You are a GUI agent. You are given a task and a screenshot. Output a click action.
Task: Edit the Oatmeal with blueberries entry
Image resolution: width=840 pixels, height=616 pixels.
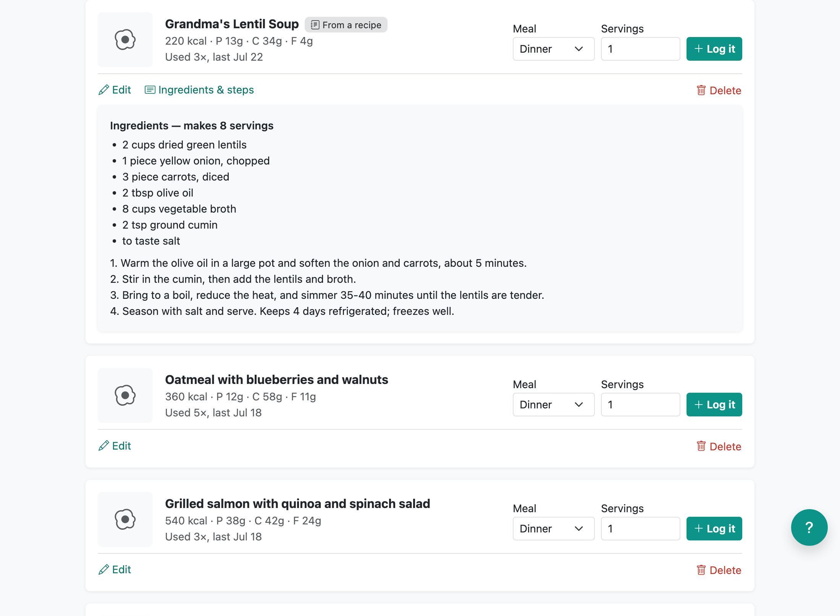coord(115,446)
